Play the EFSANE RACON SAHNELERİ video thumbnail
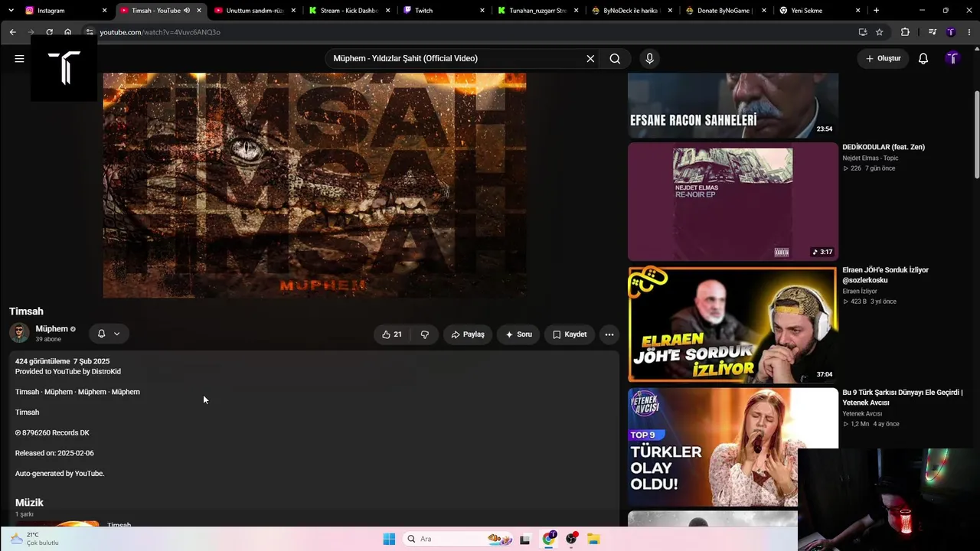Screen dimensions: 980x551 tap(733, 106)
